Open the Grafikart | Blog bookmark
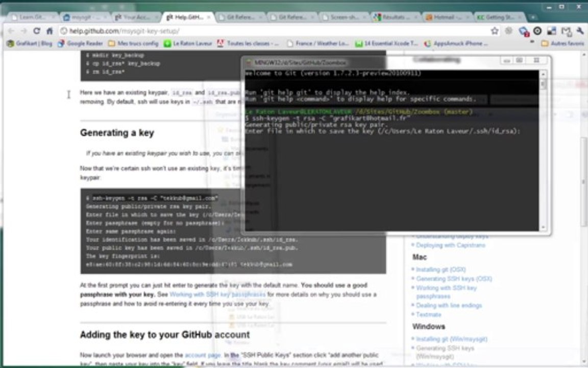 tap(30, 43)
